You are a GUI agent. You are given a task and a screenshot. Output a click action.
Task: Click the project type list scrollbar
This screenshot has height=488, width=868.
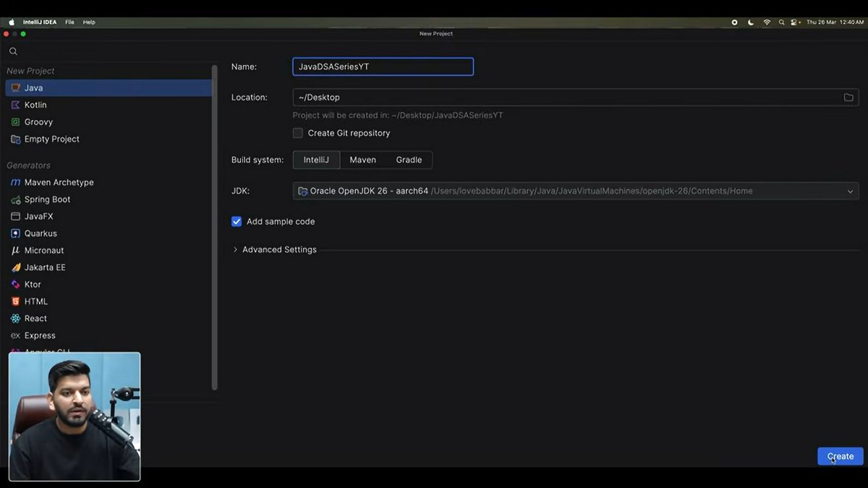[x=214, y=228]
